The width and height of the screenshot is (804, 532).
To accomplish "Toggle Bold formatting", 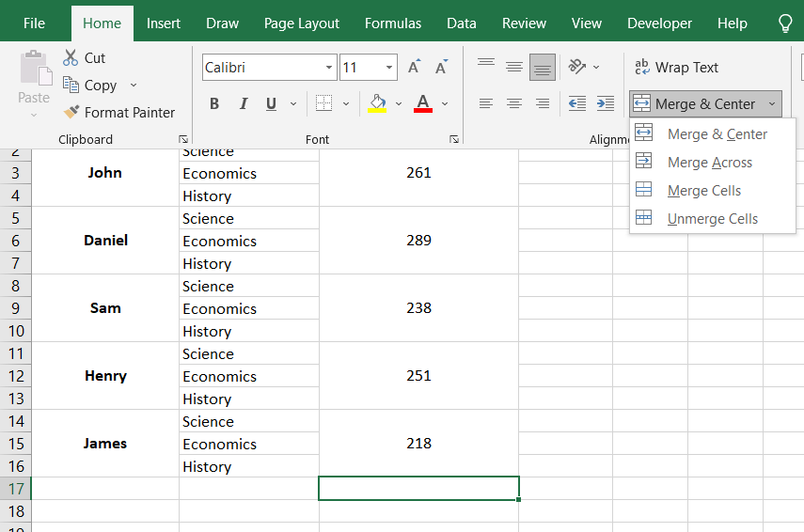I will (214, 103).
